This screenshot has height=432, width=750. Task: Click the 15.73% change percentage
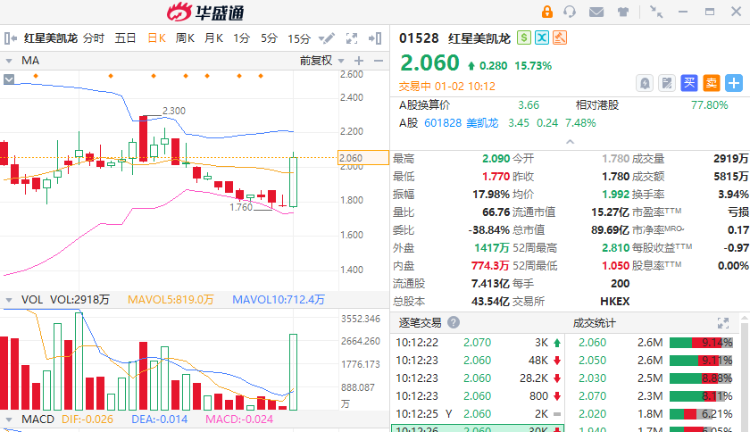(x=533, y=66)
